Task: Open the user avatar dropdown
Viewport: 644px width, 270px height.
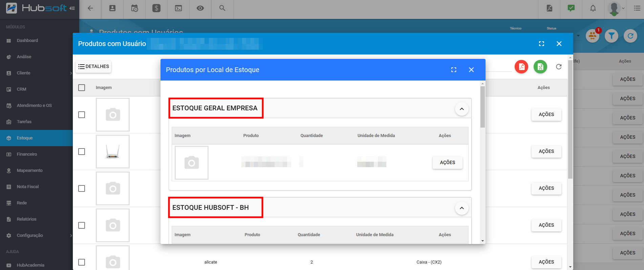Action: [x=616, y=8]
